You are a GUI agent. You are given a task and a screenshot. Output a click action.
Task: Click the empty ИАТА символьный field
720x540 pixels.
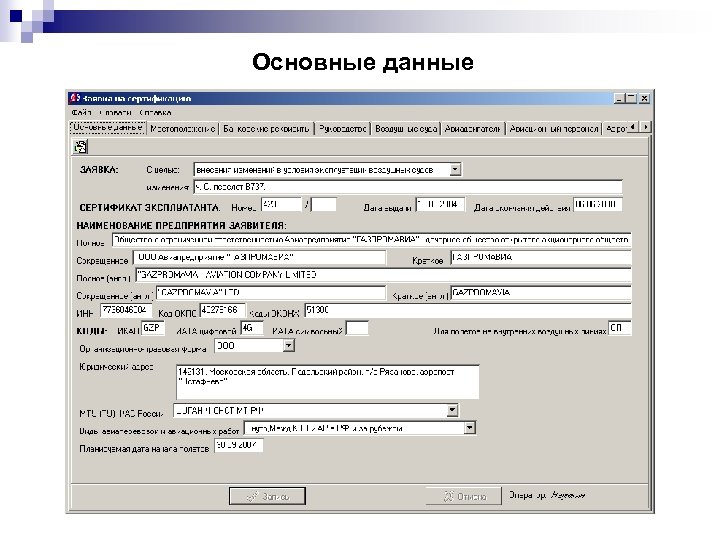[357, 328]
